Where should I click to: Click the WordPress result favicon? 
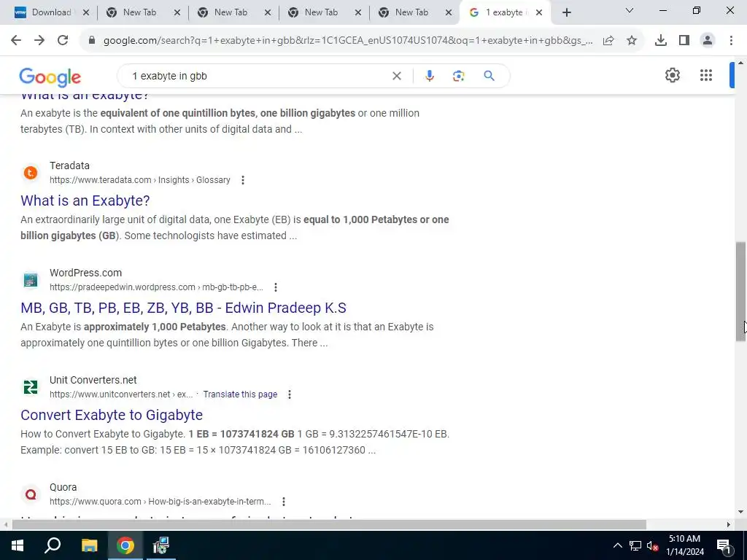pos(31,279)
